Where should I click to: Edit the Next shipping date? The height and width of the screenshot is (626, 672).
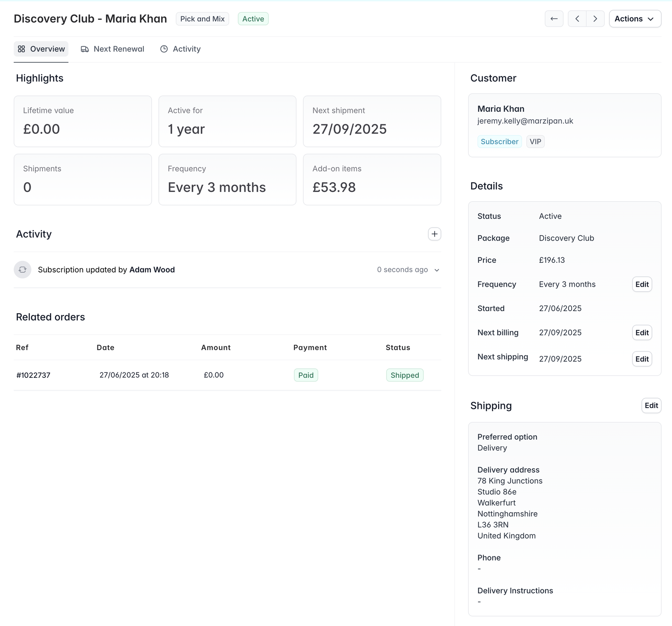pyautogui.click(x=642, y=359)
